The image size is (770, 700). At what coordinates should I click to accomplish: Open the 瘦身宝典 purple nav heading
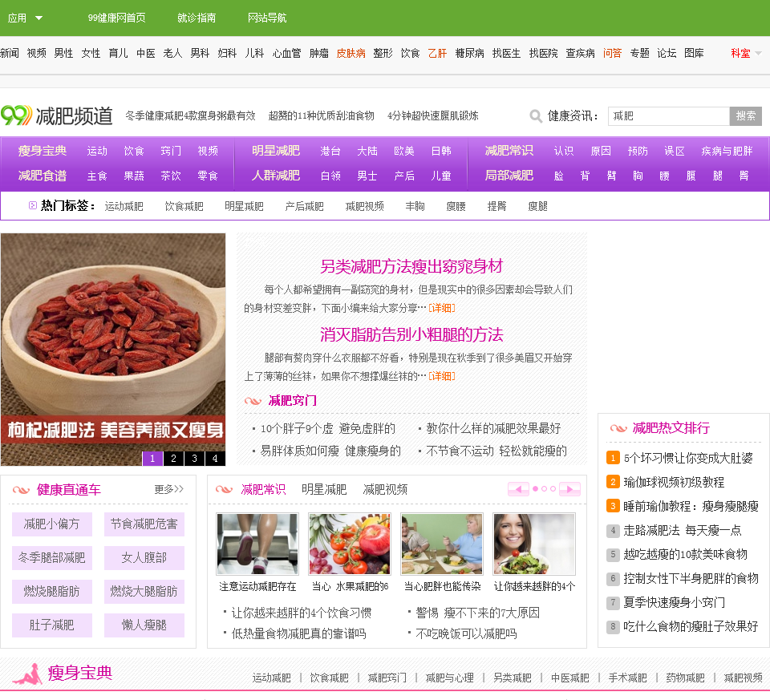(x=43, y=151)
